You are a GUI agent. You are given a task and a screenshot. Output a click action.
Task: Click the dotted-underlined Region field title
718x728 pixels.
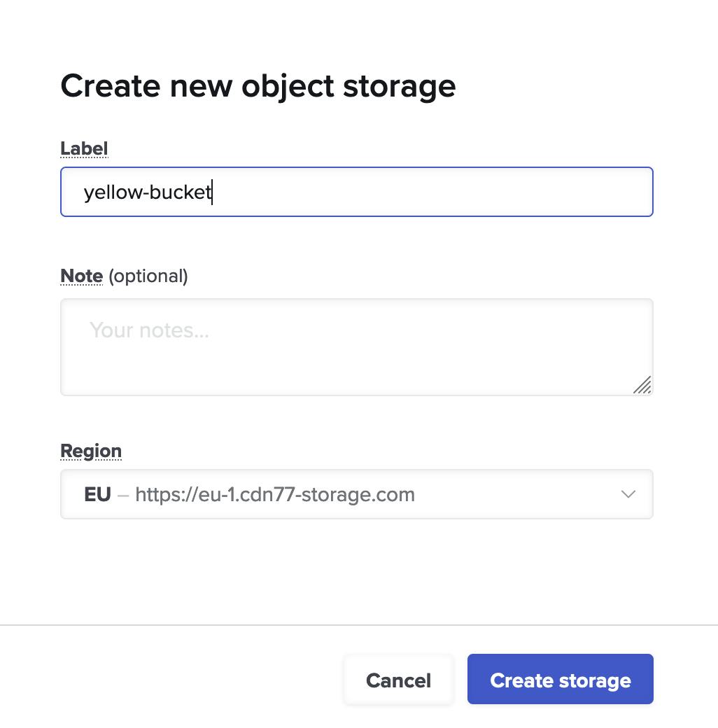91,451
